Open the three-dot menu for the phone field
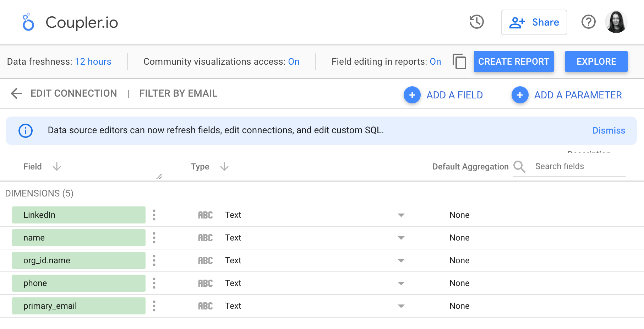 pos(154,283)
